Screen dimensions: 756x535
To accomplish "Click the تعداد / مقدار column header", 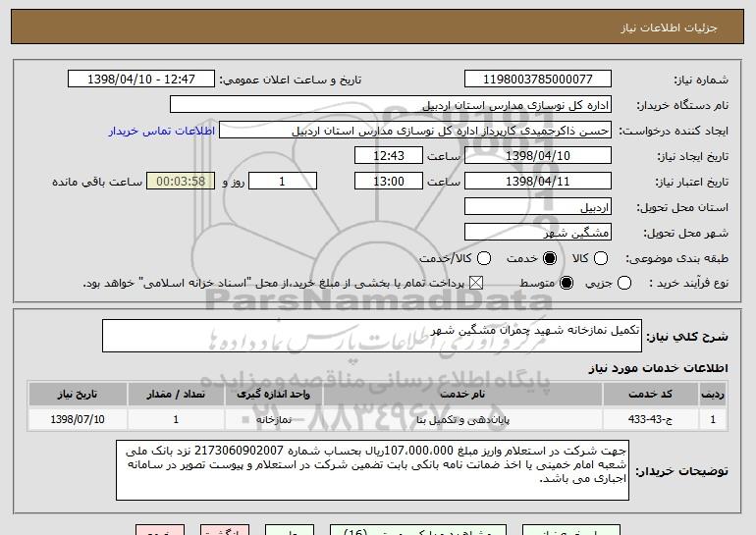I will 176,395.
